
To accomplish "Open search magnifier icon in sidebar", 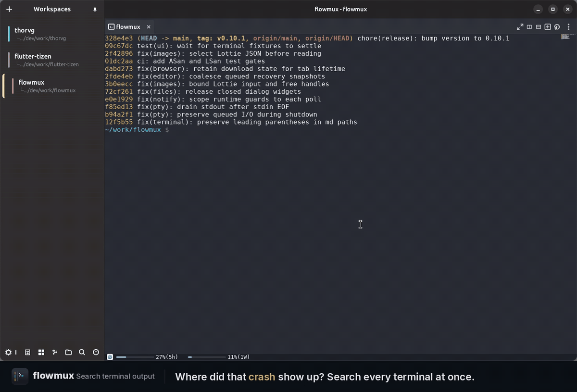I will click(82, 353).
